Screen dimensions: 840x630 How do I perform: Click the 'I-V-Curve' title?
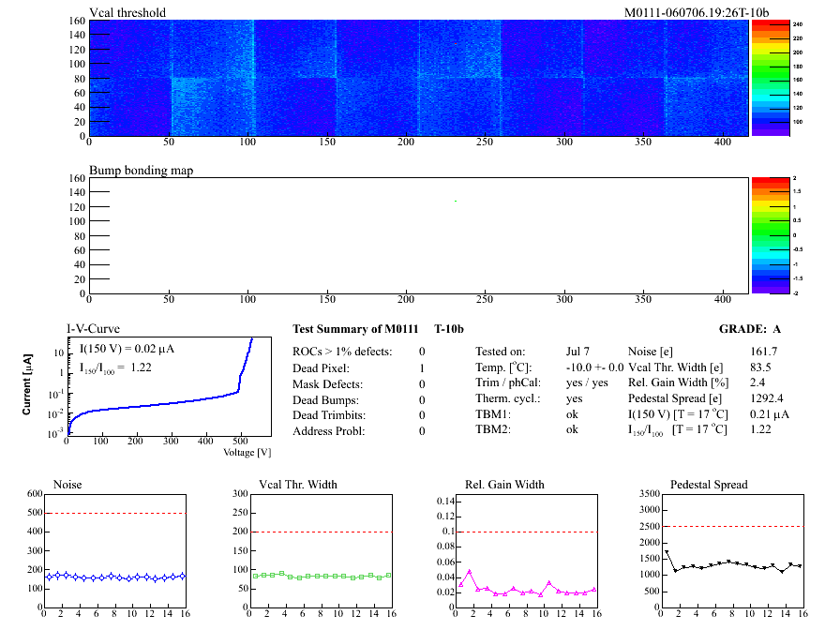pos(93,328)
